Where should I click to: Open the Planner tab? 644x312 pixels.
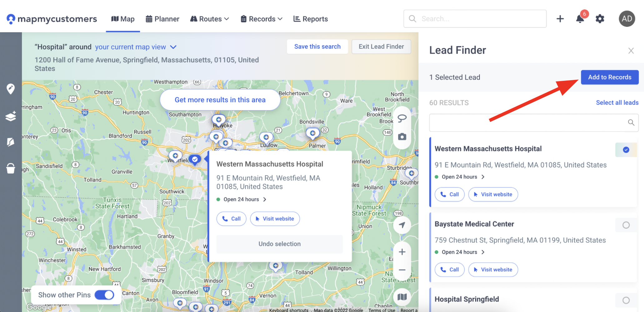tap(162, 19)
